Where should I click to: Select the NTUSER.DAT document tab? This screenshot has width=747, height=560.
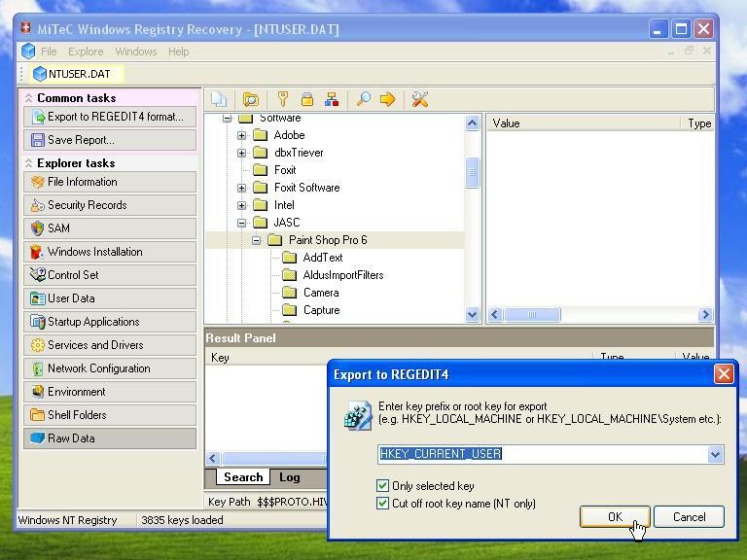point(78,74)
